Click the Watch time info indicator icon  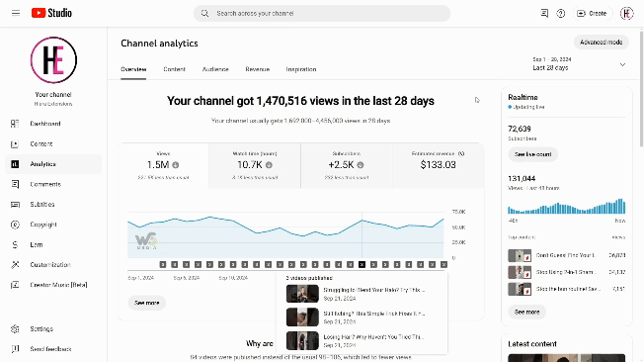tap(269, 165)
